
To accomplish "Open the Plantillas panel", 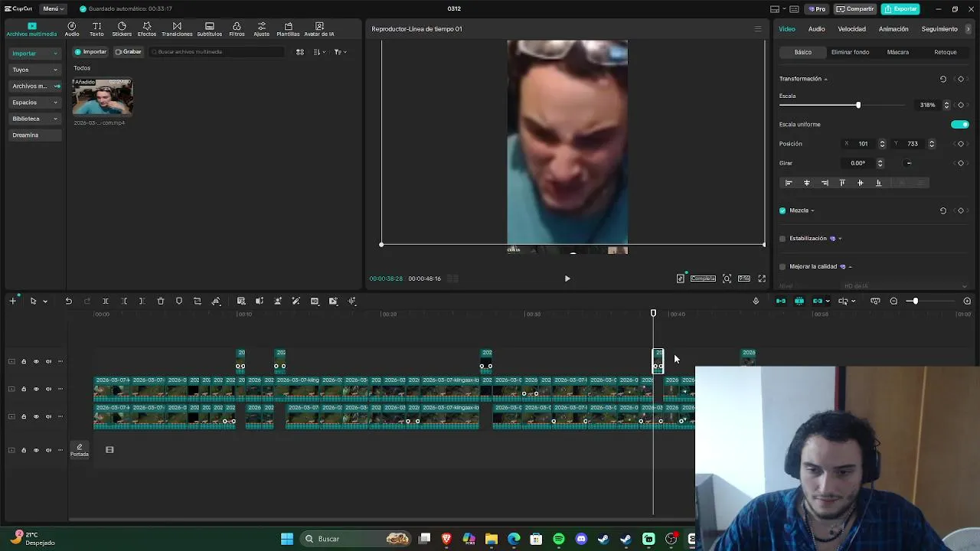I will pyautogui.click(x=288, y=29).
